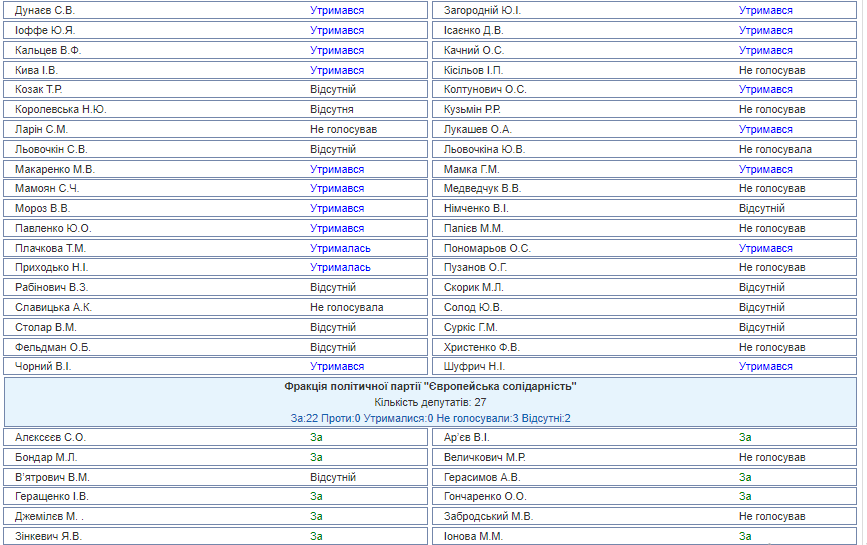Click the "Не голосувала" status for Славицька А.К.
The height and width of the screenshot is (545, 867).
(346, 307)
